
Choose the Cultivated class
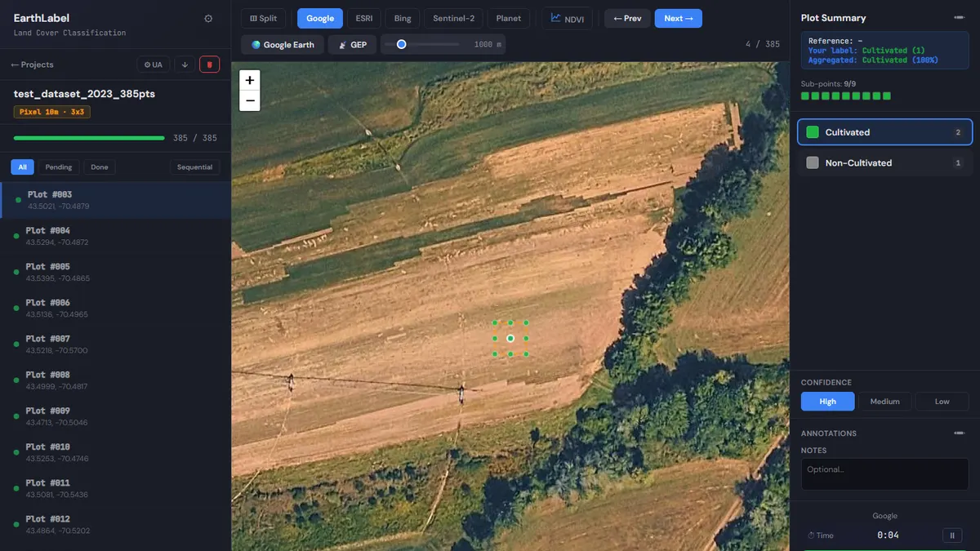coord(884,132)
